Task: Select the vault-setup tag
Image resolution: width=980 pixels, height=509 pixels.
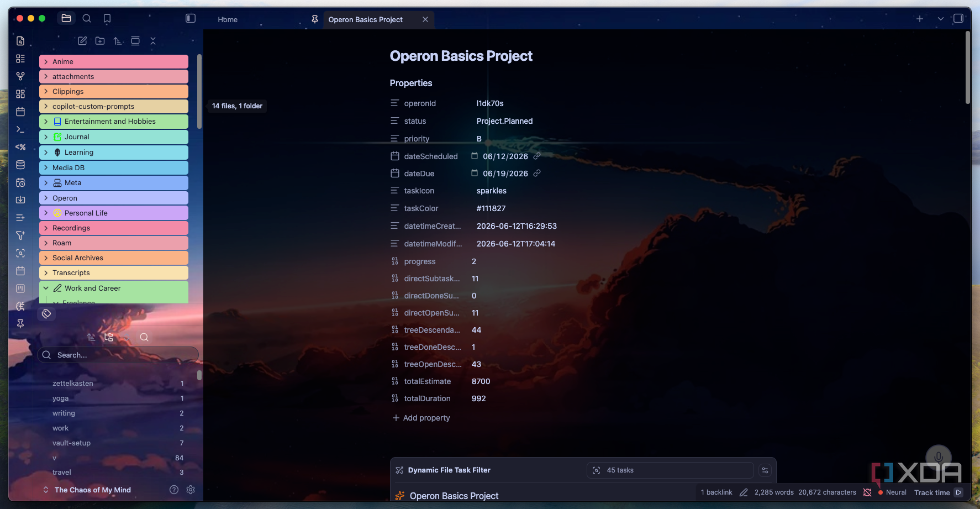Action: [x=71, y=443]
